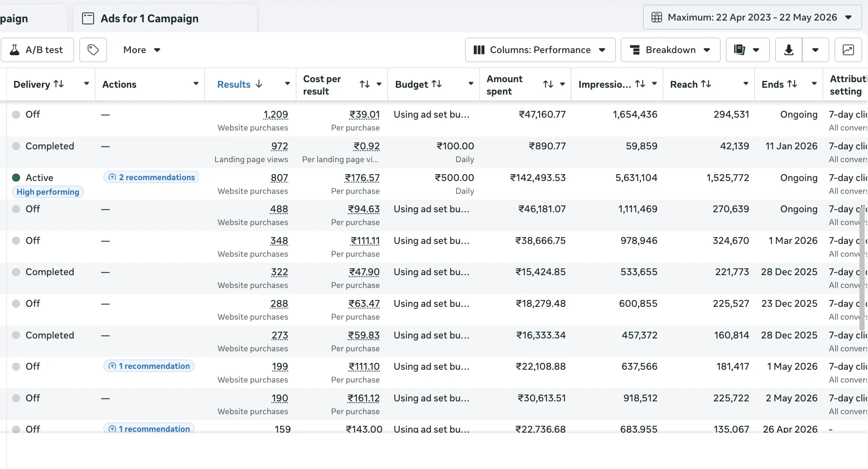Expand the reports options arrow
The width and height of the screenshot is (868, 469).
click(x=756, y=50)
